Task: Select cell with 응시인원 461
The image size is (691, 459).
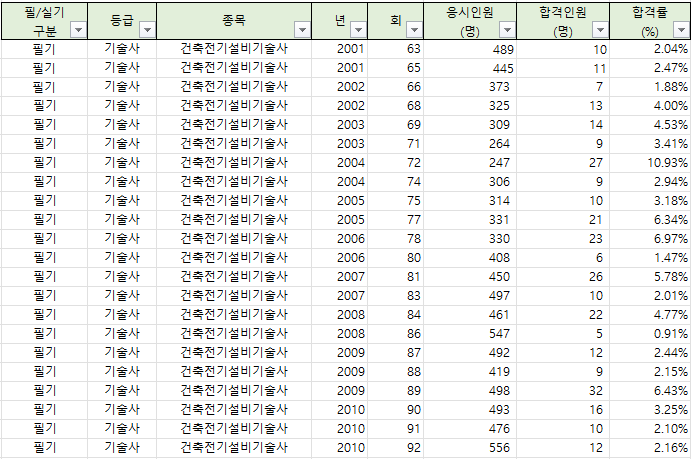Action: tap(470, 315)
